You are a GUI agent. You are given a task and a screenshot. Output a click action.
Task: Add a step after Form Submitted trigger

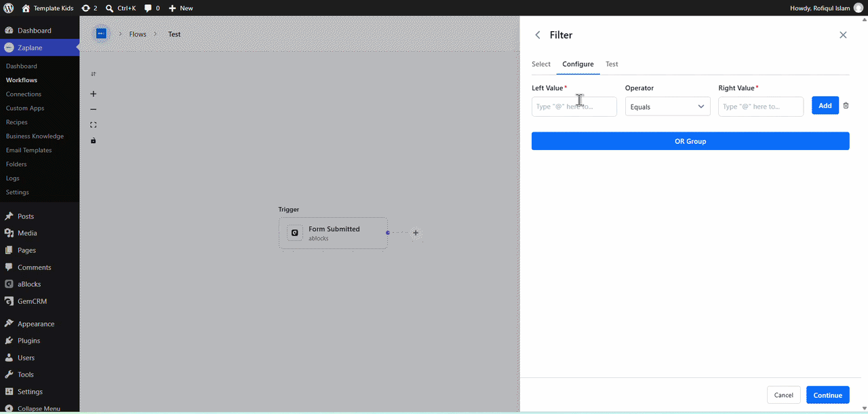(416, 233)
